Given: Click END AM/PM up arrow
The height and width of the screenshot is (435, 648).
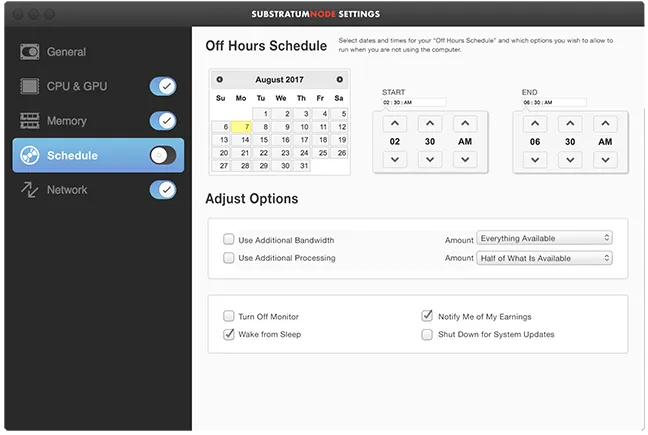Looking at the screenshot, I should (x=605, y=124).
